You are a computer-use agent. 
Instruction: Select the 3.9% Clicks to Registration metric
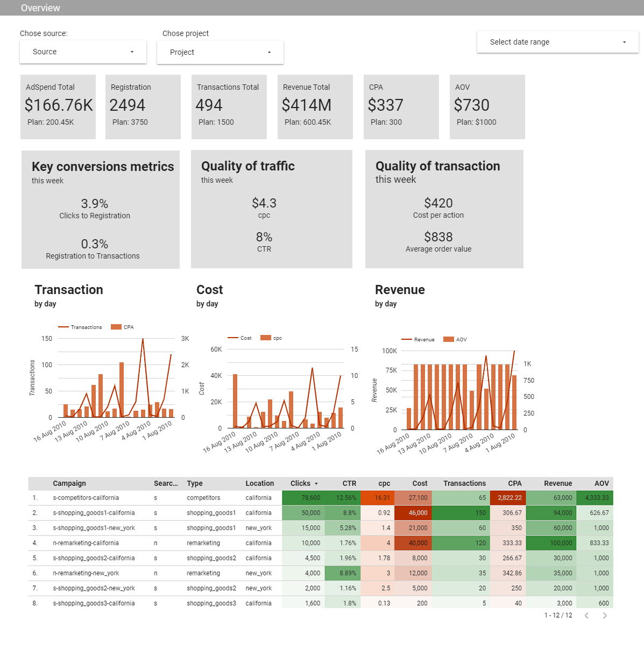pos(95,209)
